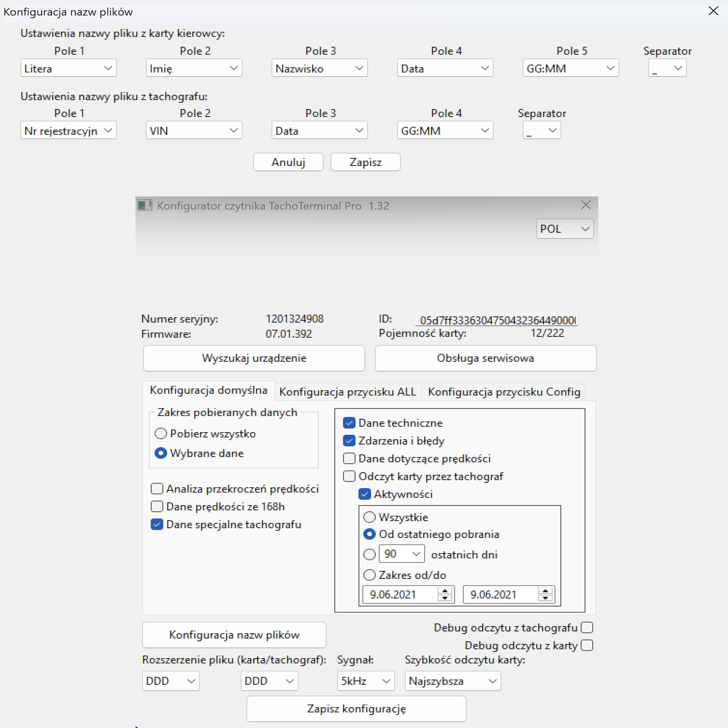
Task: Close the Konfigurator czytnika TachoTerminal window
Action: 586,205
